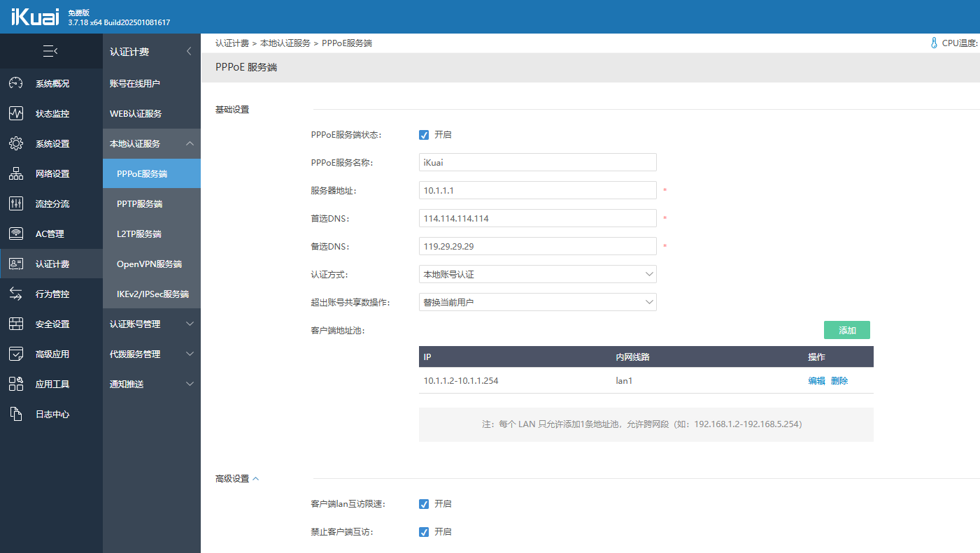Expand the 认证账号管理 submenu
This screenshot has width=980, height=553.
[151, 324]
